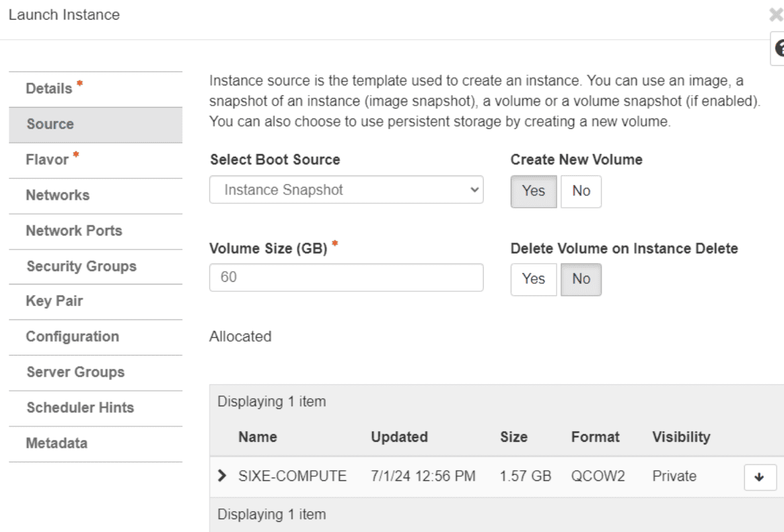Enable Delete Volume on Instance Delete

coord(533,279)
